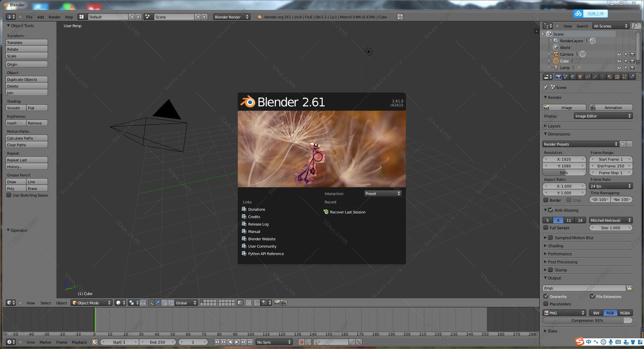This screenshot has height=349, width=644.
Task: Open the Texture checker tab
Action: pyautogui.click(x=617, y=77)
